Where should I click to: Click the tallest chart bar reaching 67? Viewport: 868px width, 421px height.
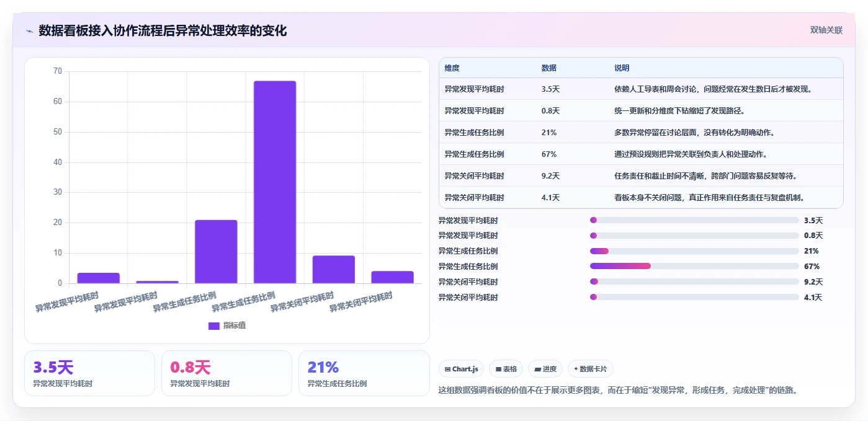click(x=275, y=182)
